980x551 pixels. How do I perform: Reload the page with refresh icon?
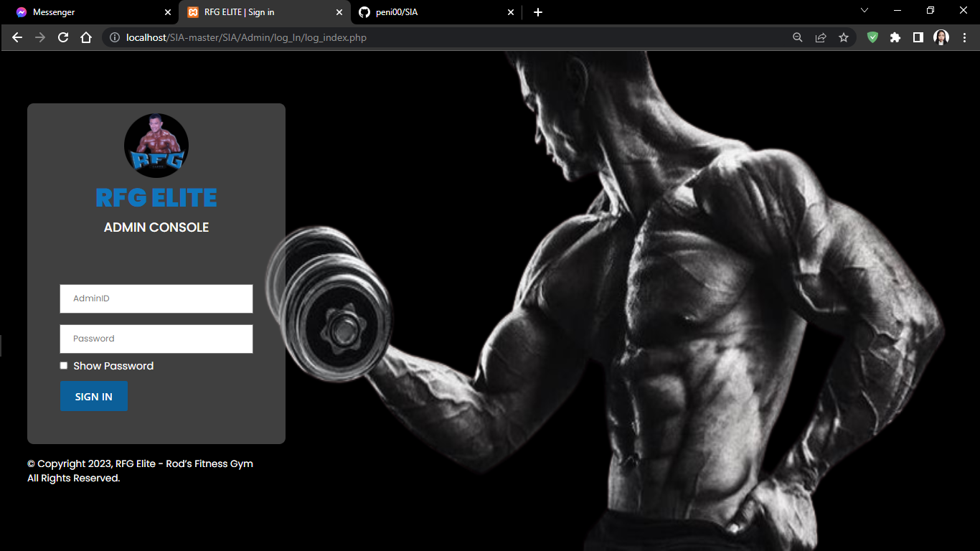coord(63,37)
